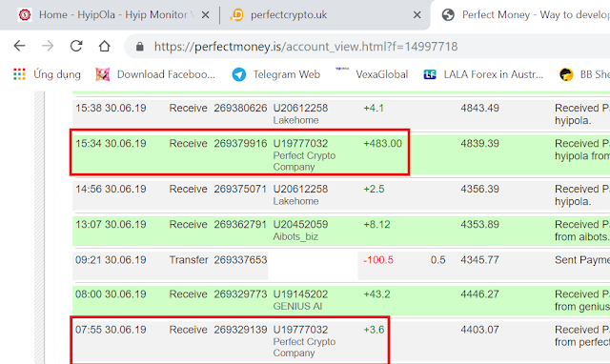The width and height of the screenshot is (610, 364).
Task: Click the balance 4843.49
Action: click(x=479, y=108)
